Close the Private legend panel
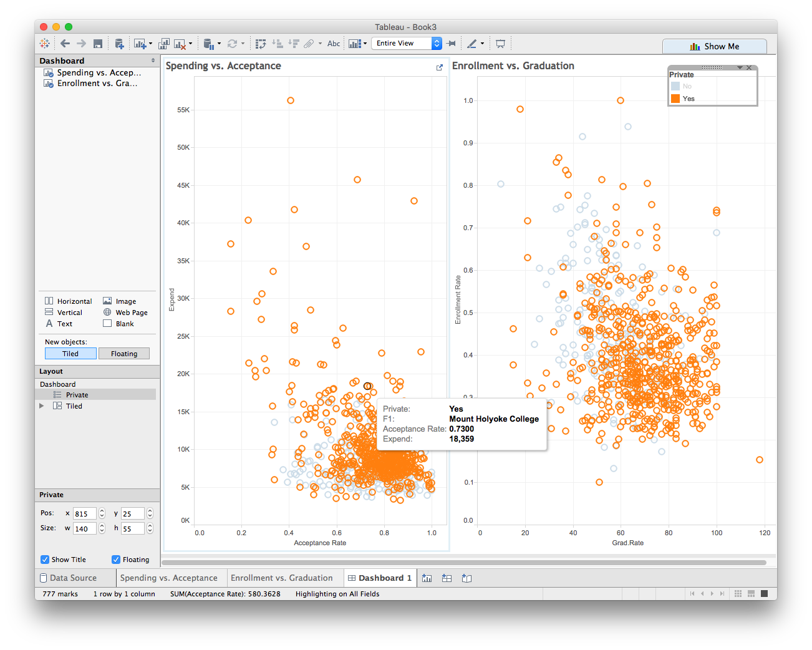Screen dimensions: 812x650 750,67
